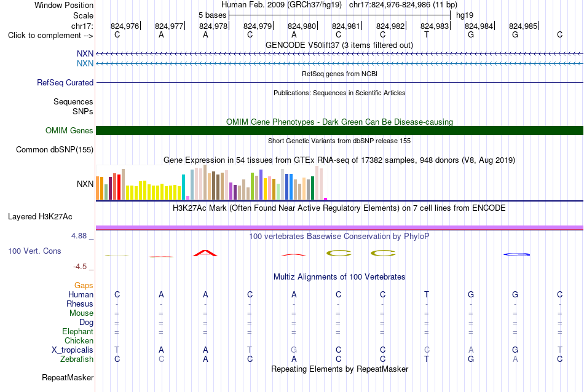Click the Window Position label
Screen dimensions: 584x392
click(64, 5)
